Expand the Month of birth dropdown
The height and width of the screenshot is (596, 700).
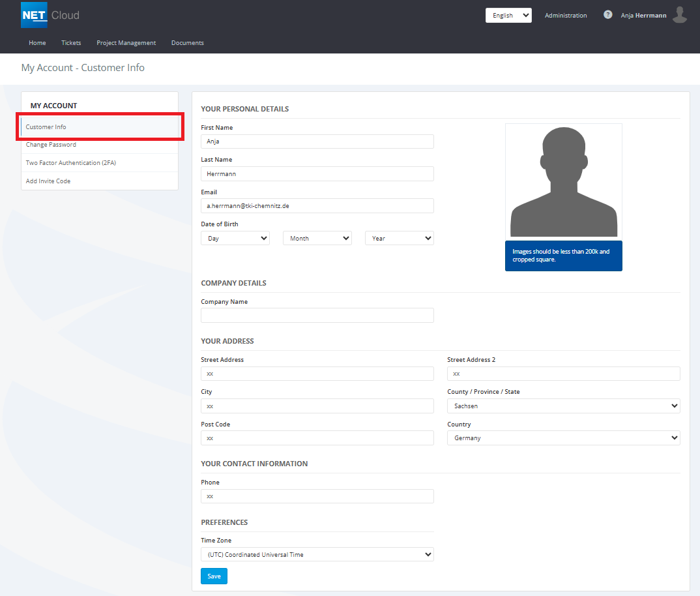tap(317, 238)
